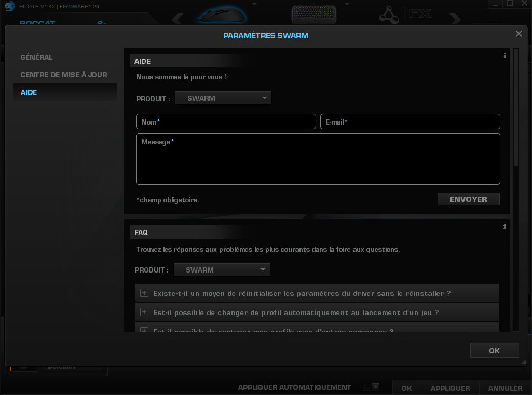Send the form with Envoyer button
Image resolution: width=532 pixels, height=395 pixels.
[x=469, y=199]
